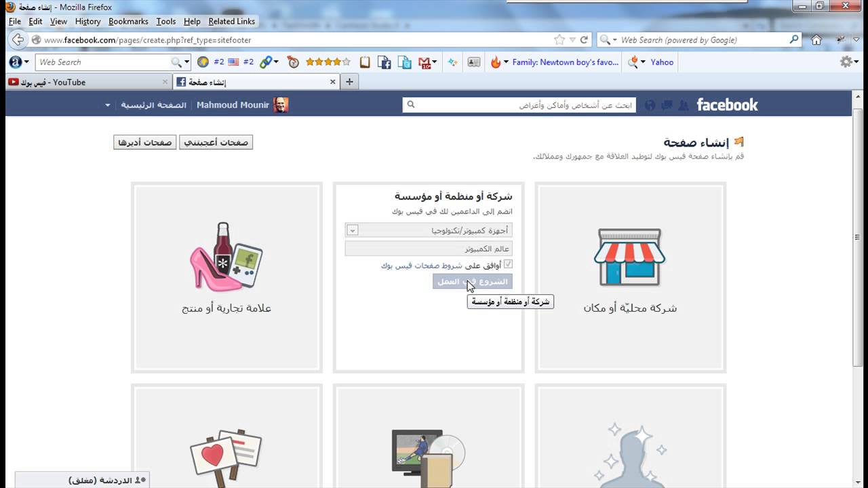Click the Get Started (الشروع في العمل) button
The width and height of the screenshot is (868, 488).
click(473, 281)
